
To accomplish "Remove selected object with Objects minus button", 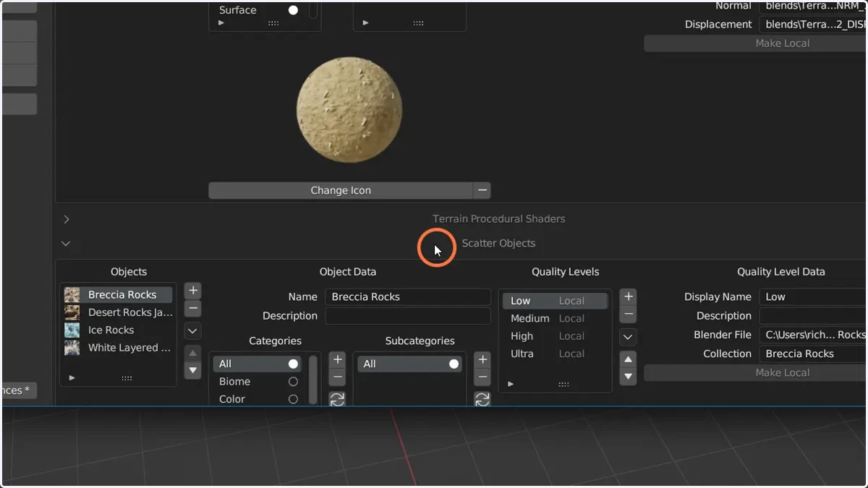I will pos(193,309).
